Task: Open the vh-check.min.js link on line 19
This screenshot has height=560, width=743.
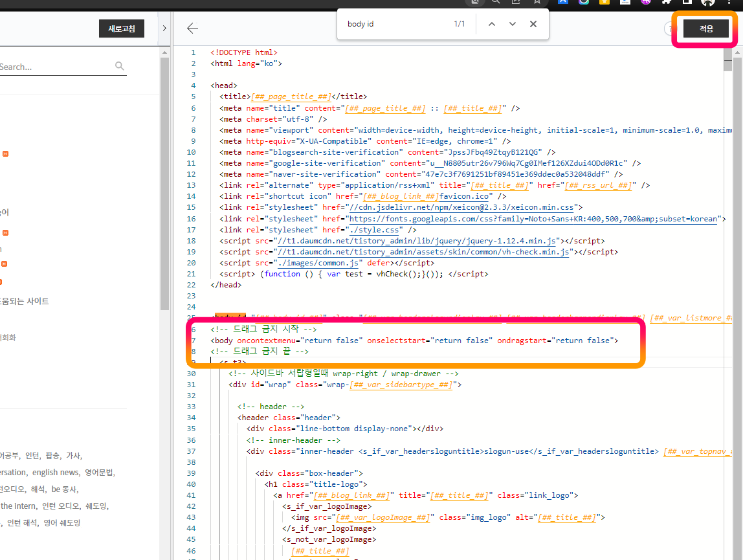Action: coord(423,252)
